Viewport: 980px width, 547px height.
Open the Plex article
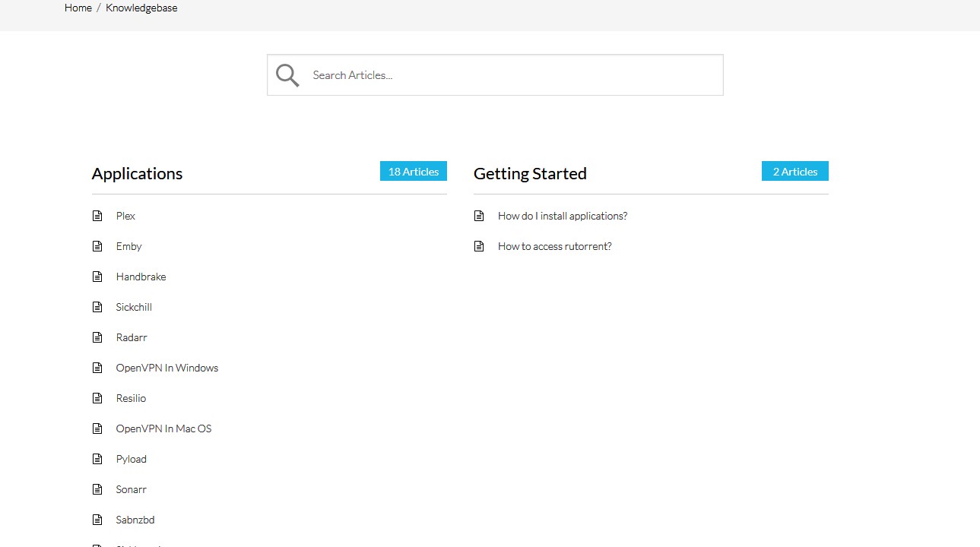pos(125,216)
